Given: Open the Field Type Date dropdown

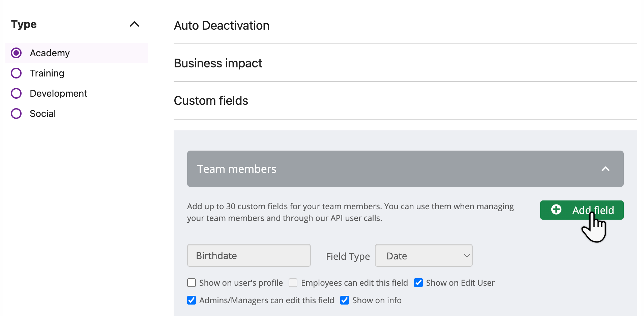Looking at the screenshot, I should [423, 255].
